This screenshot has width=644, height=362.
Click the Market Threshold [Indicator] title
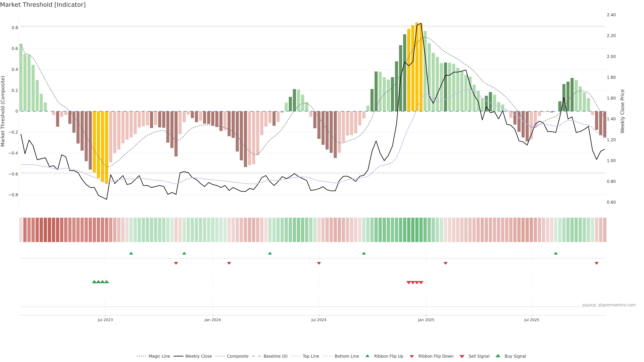(x=43, y=5)
